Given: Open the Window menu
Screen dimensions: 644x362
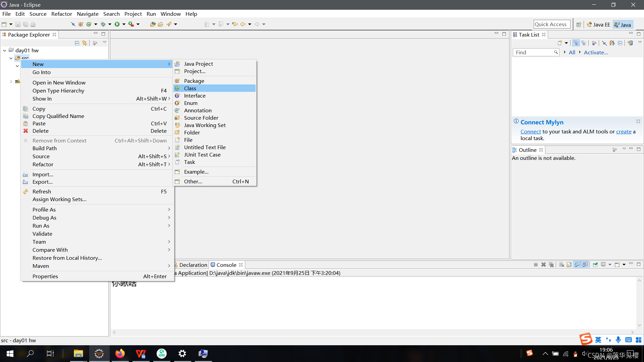Looking at the screenshot, I should (170, 14).
